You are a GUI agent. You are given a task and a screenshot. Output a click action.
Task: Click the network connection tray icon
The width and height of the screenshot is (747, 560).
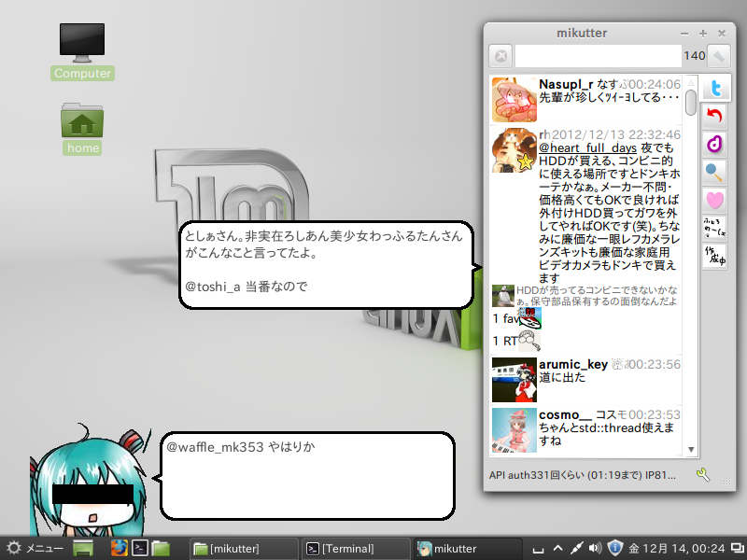coord(576,548)
